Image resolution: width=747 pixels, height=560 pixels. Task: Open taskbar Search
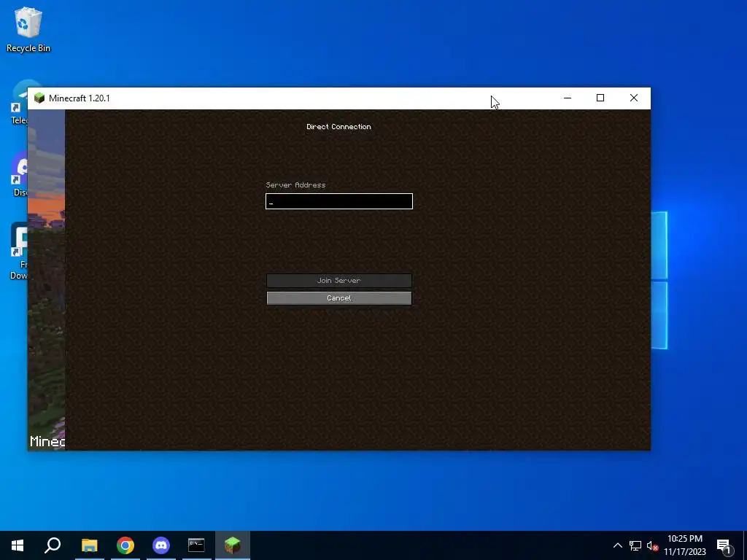(53, 545)
